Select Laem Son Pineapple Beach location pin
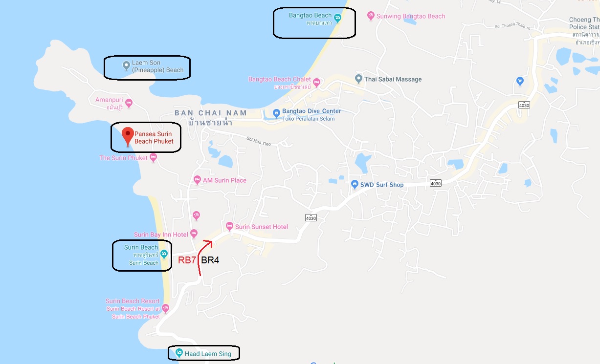This screenshot has width=600, height=364. pyautogui.click(x=126, y=64)
